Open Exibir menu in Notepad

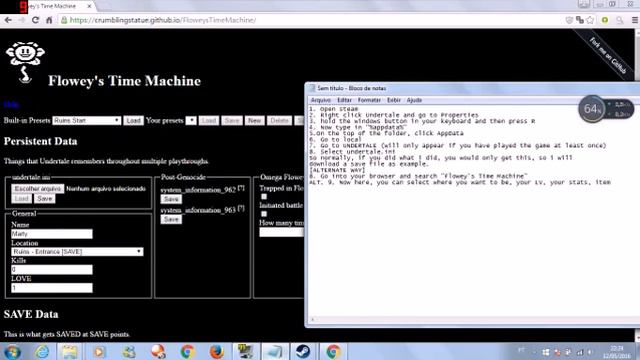(x=393, y=100)
